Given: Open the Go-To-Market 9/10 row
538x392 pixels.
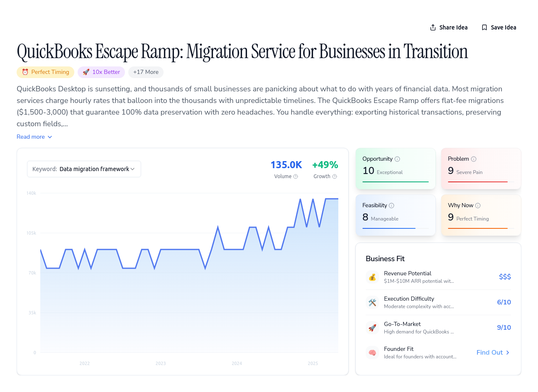Looking at the screenshot, I should 438,328.
